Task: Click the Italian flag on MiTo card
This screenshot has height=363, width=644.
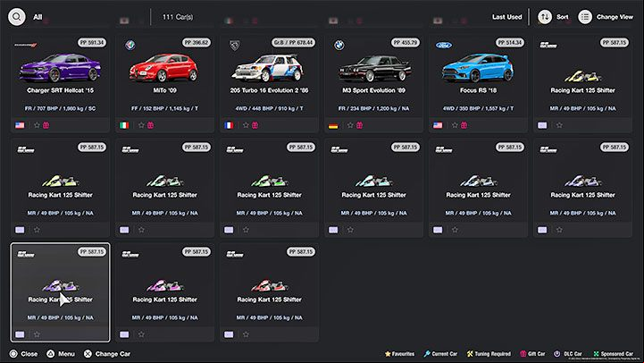Action: pos(124,125)
